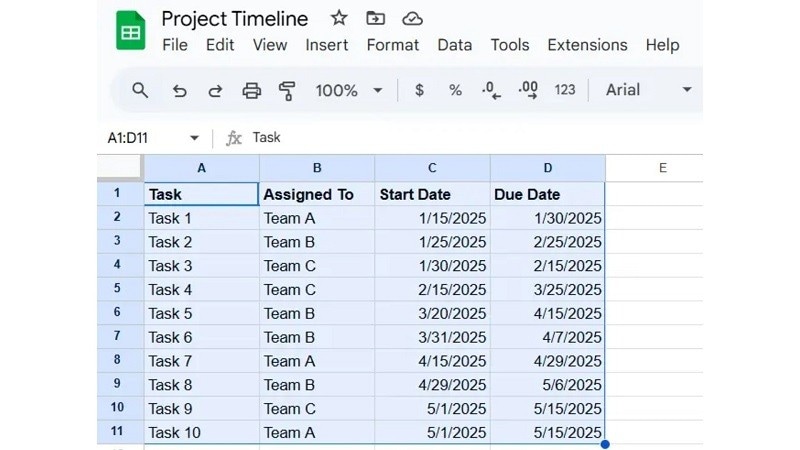The width and height of the screenshot is (800, 450).
Task: Select start date 2/15/2025 cell
Action: point(432,289)
